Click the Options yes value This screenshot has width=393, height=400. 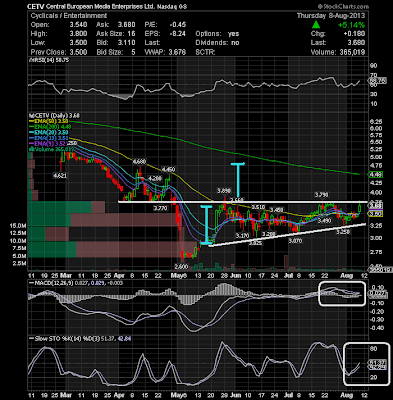click(x=234, y=34)
